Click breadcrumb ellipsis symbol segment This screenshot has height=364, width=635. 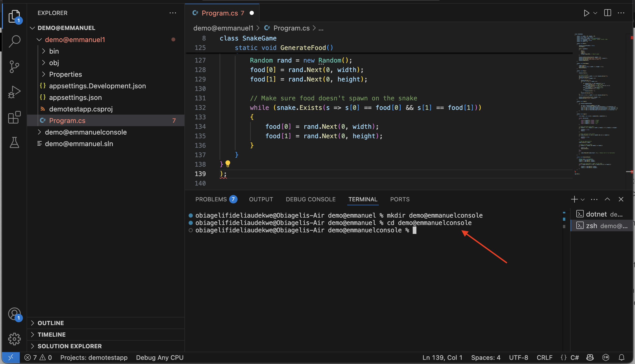[x=321, y=28]
